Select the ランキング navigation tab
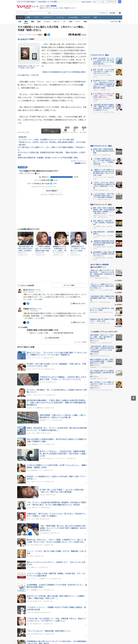This screenshot has height=644, width=138. point(86,17)
